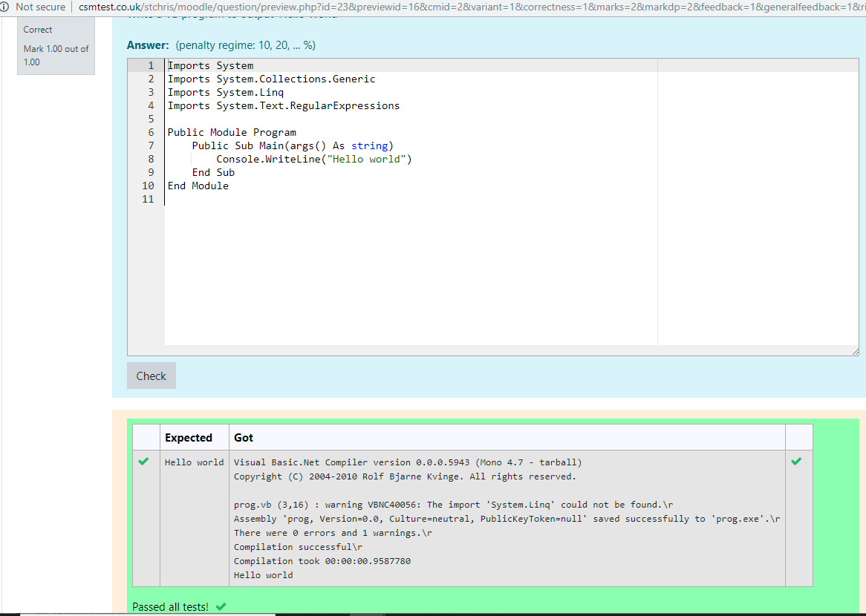Click the "Compilation successful" output line
Screen dimensions: 866x616
coord(299,547)
